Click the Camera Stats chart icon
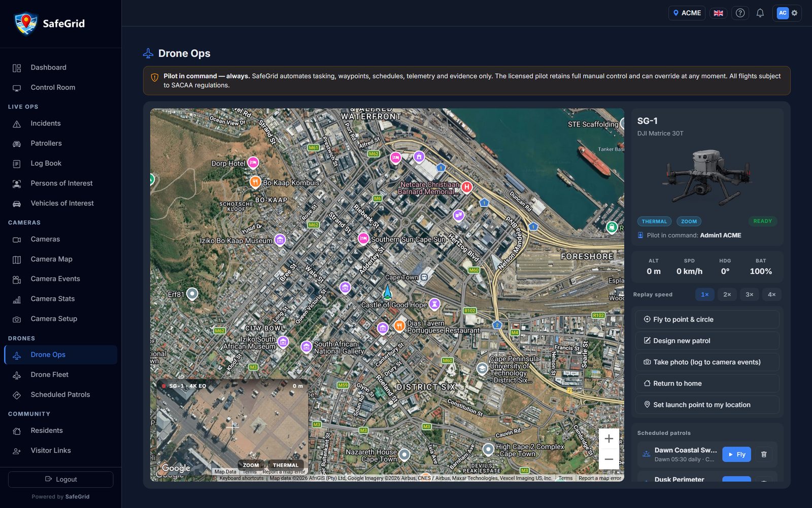This screenshot has height=508, width=812. 17,299
